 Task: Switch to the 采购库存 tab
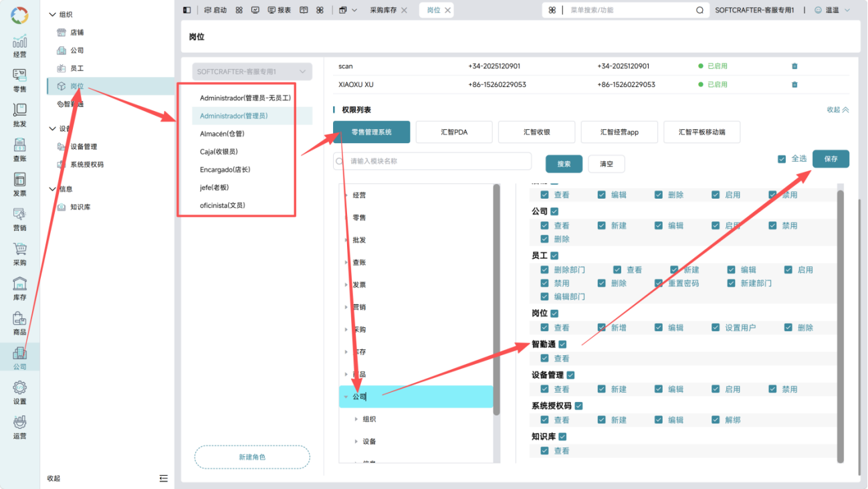pos(385,10)
